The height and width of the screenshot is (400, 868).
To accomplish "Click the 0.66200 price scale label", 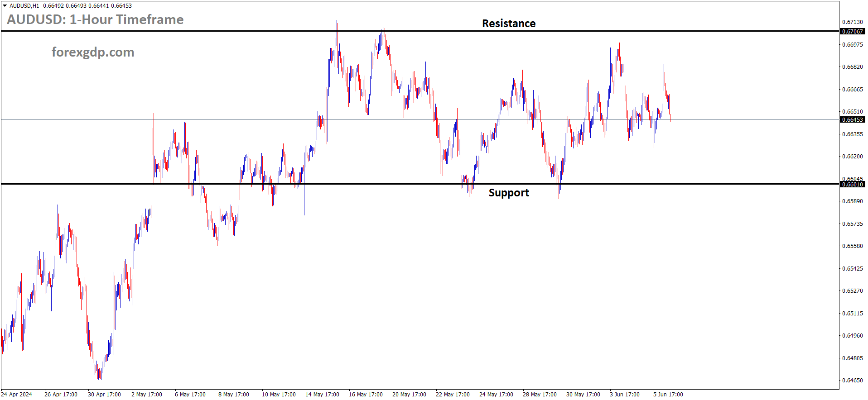I will [x=852, y=156].
